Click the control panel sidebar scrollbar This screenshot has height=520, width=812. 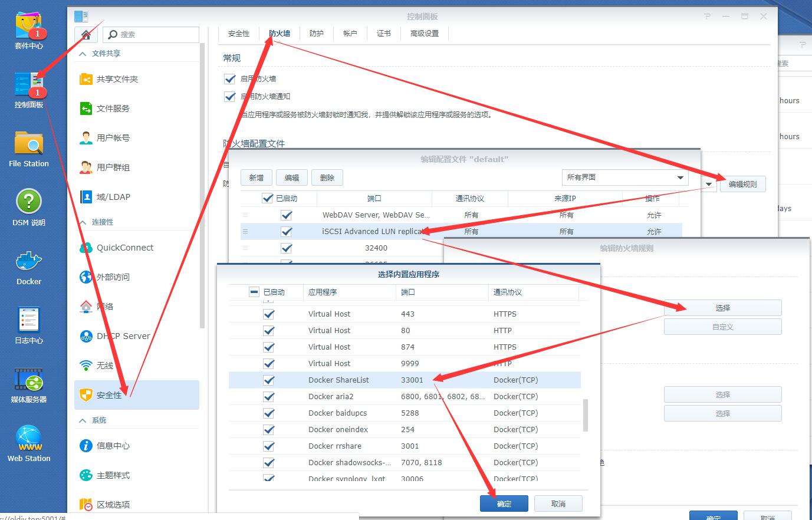click(x=203, y=186)
